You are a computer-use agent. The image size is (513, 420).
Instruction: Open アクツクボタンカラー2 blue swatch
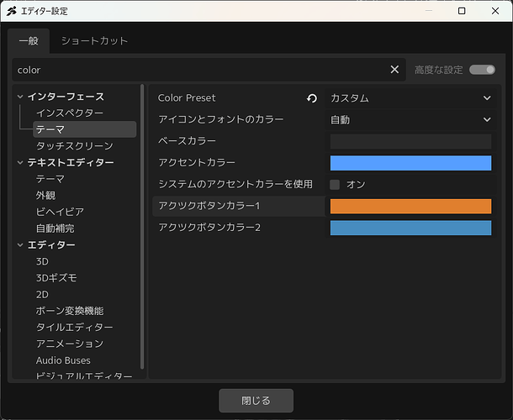pyautogui.click(x=410, y=228)
